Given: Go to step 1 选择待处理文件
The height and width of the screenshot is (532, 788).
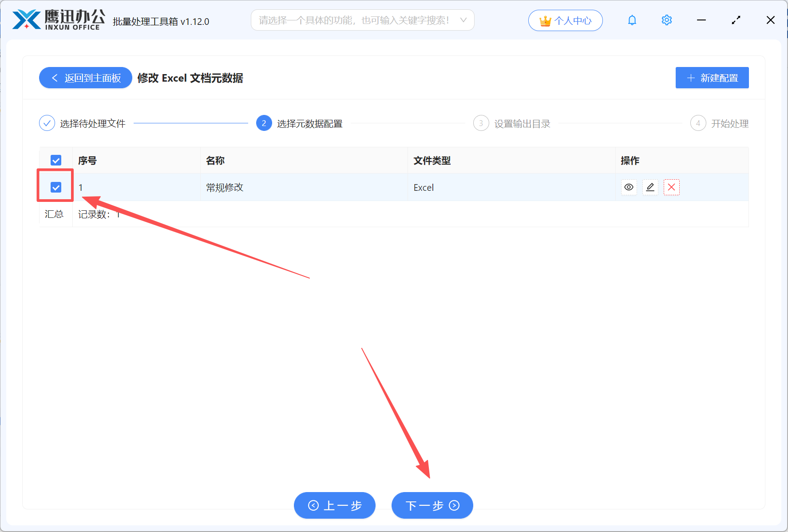Looking at the screenshot, I should pyautogui.click(x=83, y=123).
